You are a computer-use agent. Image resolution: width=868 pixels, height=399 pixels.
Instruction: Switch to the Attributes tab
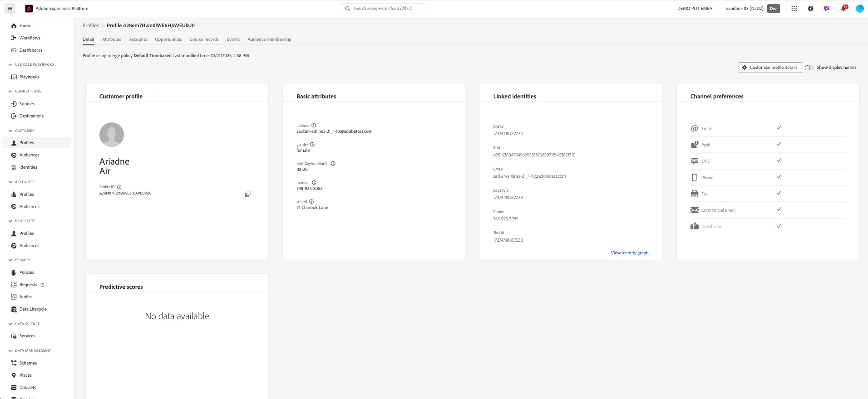click(x=112, y=39)
